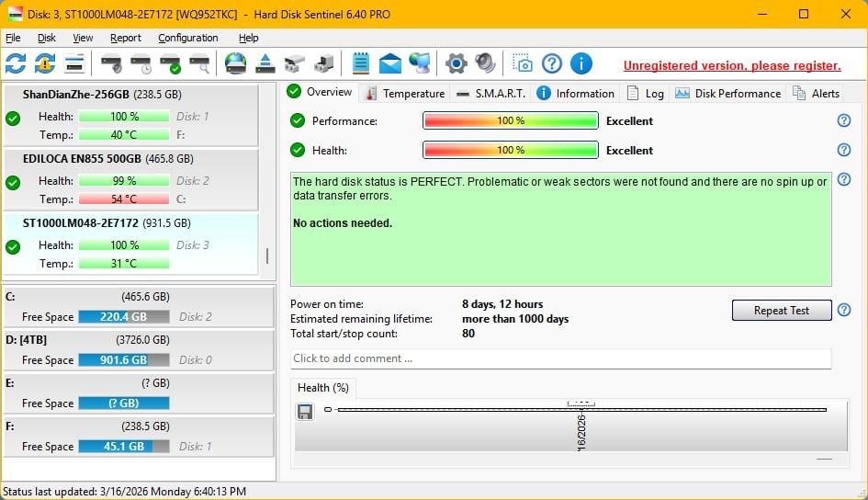
Task: Click the disk icon with magnifying glass
Action: pyautogui.click(x=200, y=63)
